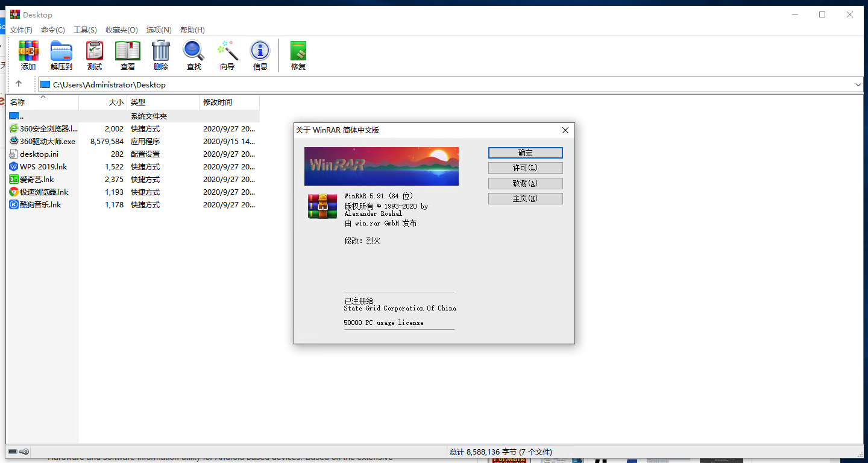Open the address bar dropdown arrow

click(858, 84)
